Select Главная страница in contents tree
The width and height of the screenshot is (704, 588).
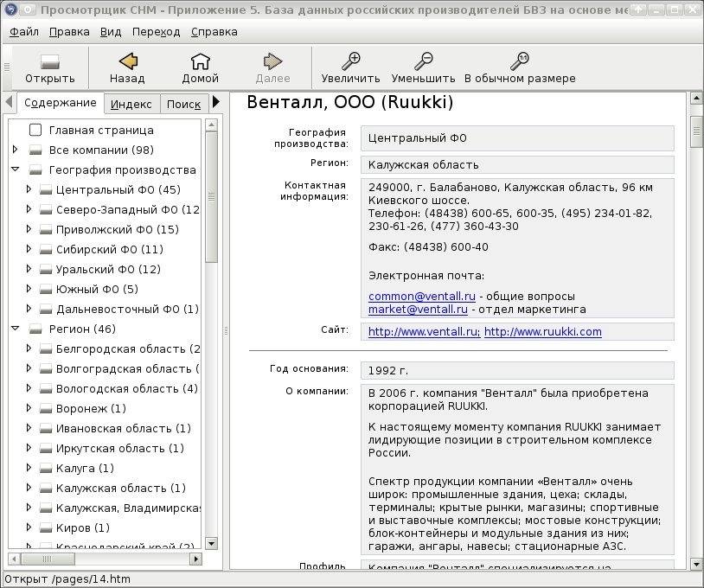coord(101,131)
